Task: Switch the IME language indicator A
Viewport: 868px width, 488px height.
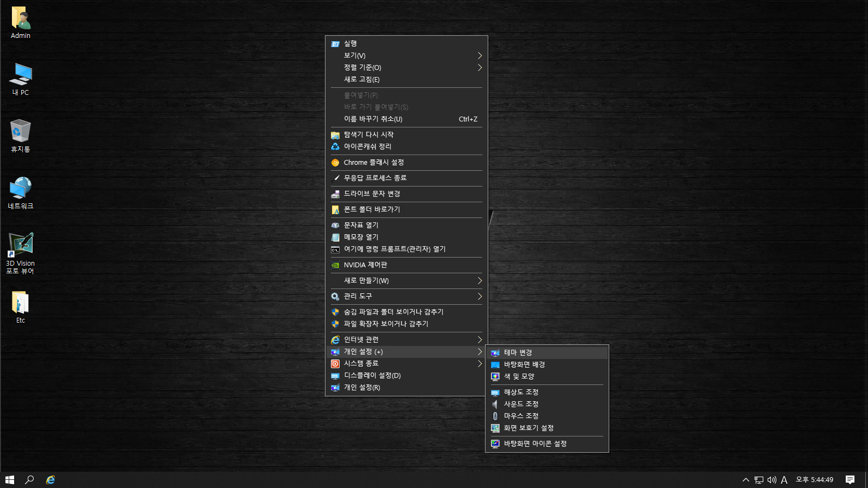Action: point(784,480)
